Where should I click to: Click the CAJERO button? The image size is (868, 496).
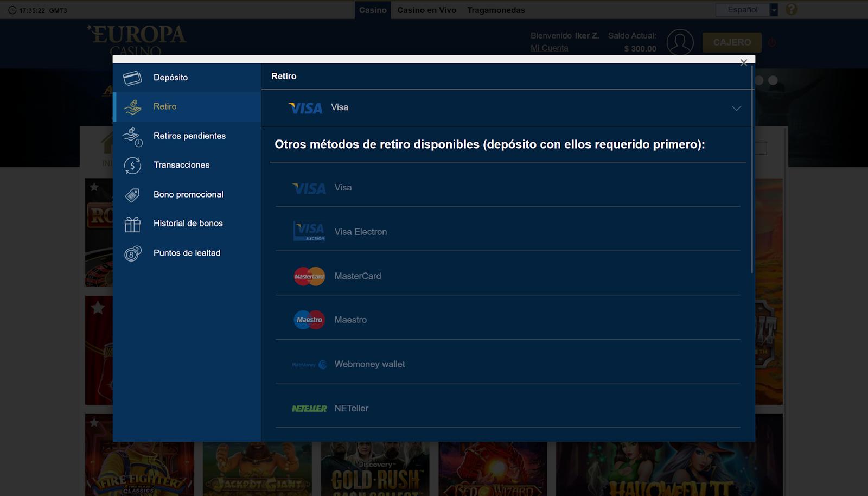[732, 42]
